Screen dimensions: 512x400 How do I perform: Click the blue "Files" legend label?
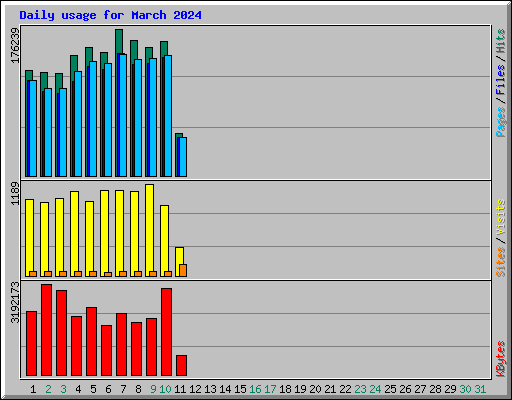point(500,79)
